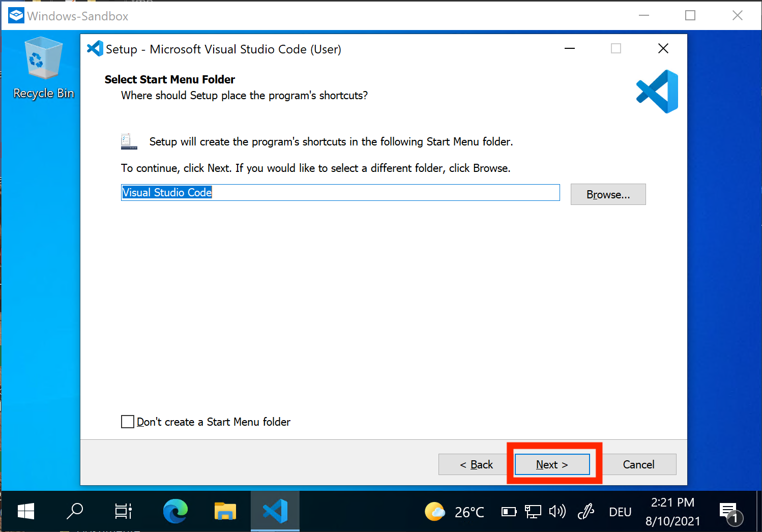Open File Explorer from taskbar

225,511
